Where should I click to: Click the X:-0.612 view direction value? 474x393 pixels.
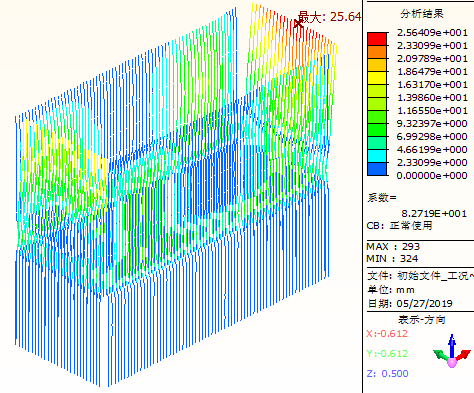[x=387, y=334]
